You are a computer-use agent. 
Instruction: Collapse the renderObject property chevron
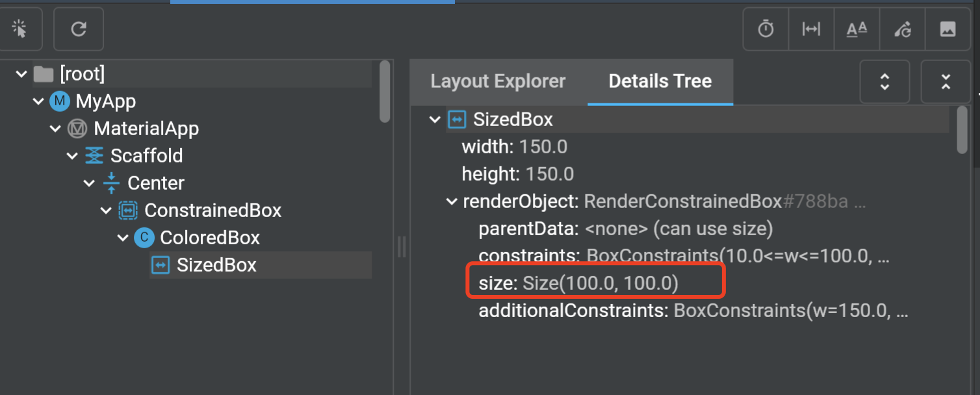[x=451, y=202]
